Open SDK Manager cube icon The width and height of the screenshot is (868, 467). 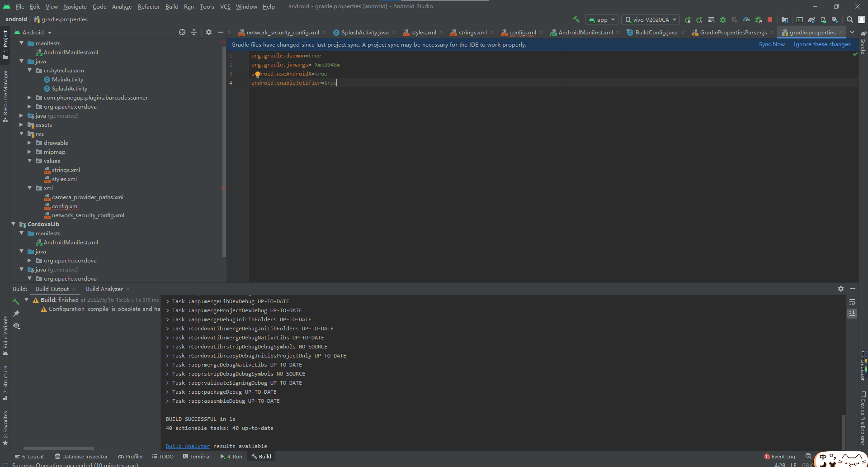(835, 19)
